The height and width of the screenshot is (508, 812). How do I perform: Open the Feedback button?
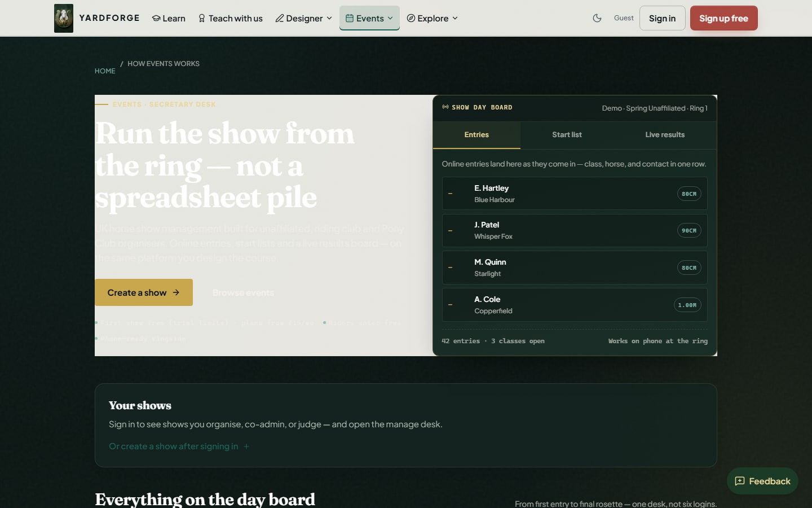762,481
